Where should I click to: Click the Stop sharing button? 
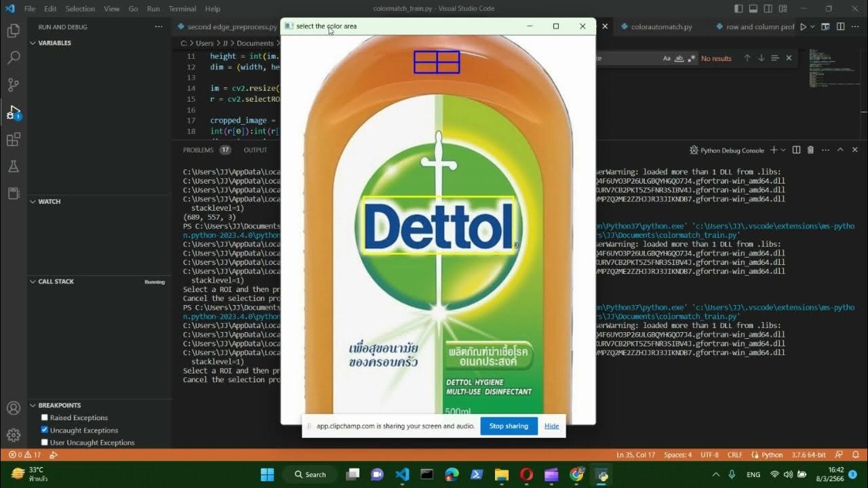point(509,426)
